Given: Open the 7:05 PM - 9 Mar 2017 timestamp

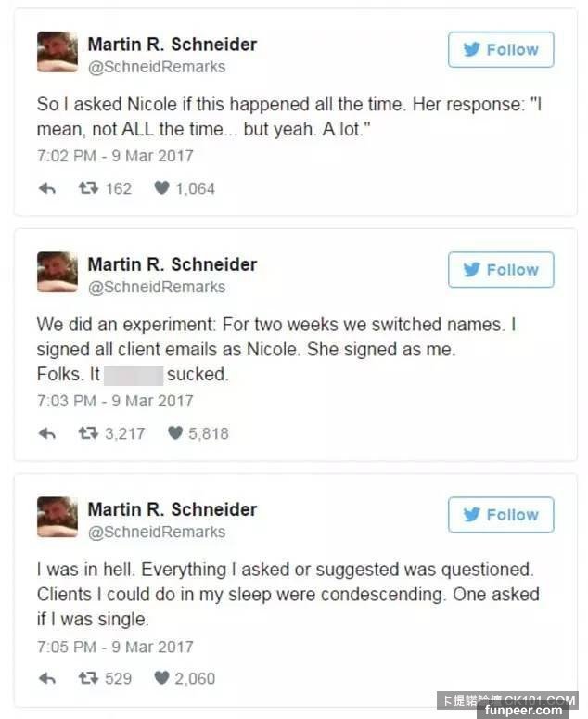Looking at the screenshot, I should (x=115, y=646).
